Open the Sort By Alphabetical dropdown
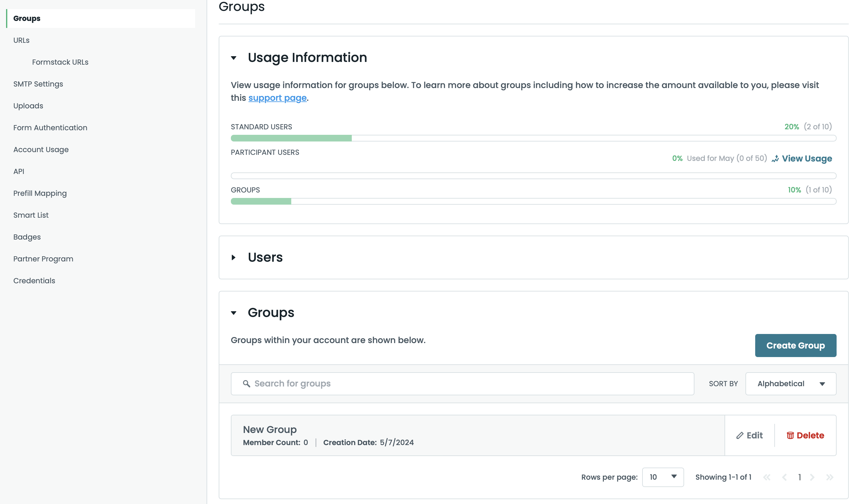Screen dimensions: 853x504 point(790,384)
